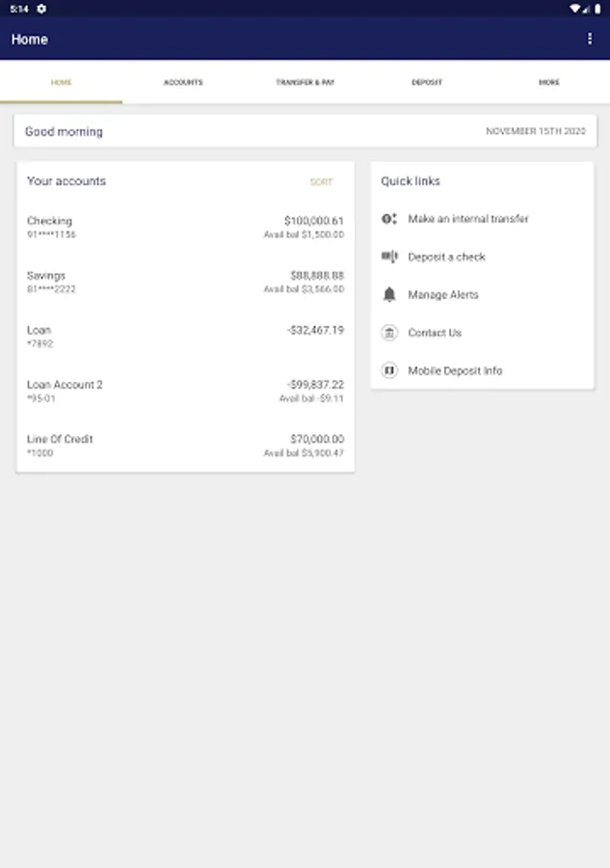Switch to the Accounts tab
Viewport: 610px width, 868px height.
point(183,83)
